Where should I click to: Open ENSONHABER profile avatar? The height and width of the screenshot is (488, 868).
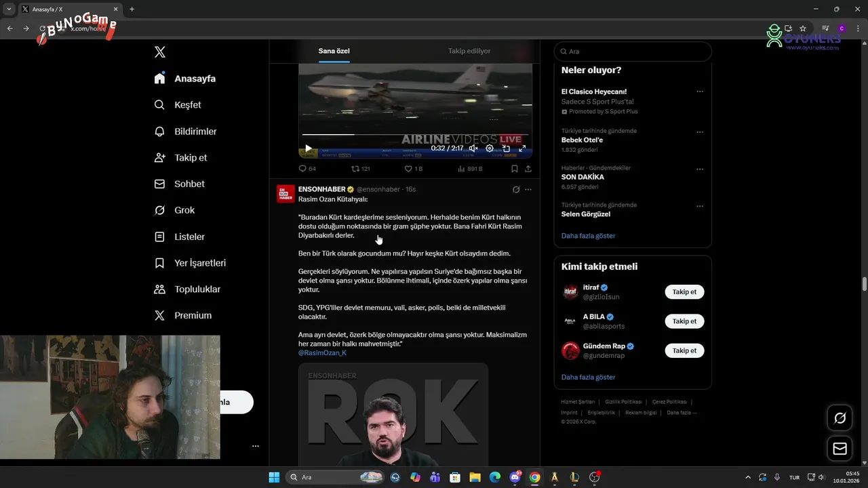pyautogui.click(x=285, y=193)
